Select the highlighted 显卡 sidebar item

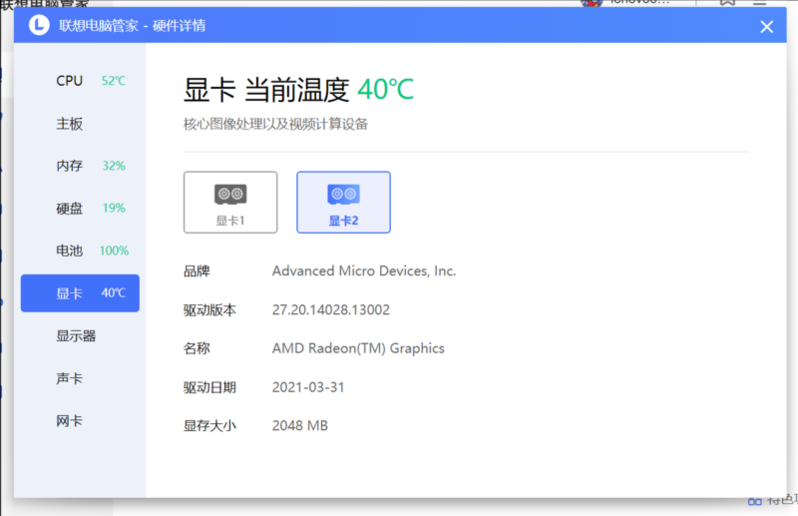(x=80, y=293)
